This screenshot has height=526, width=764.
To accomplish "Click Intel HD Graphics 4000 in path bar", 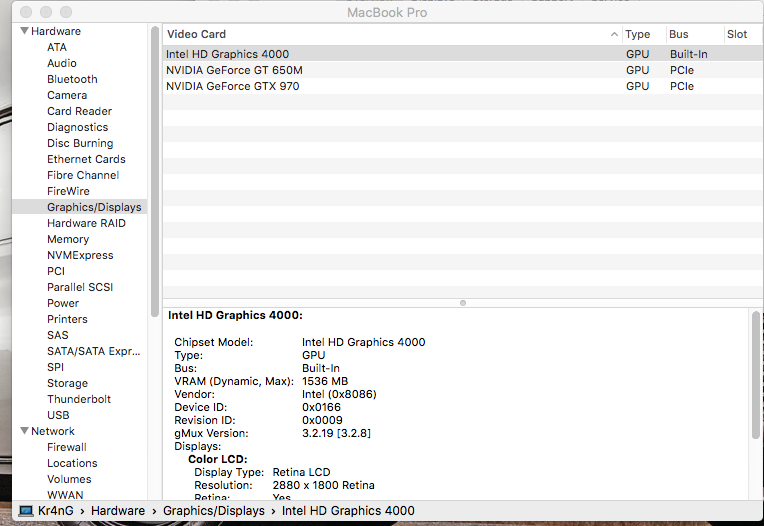I will 348,510.
